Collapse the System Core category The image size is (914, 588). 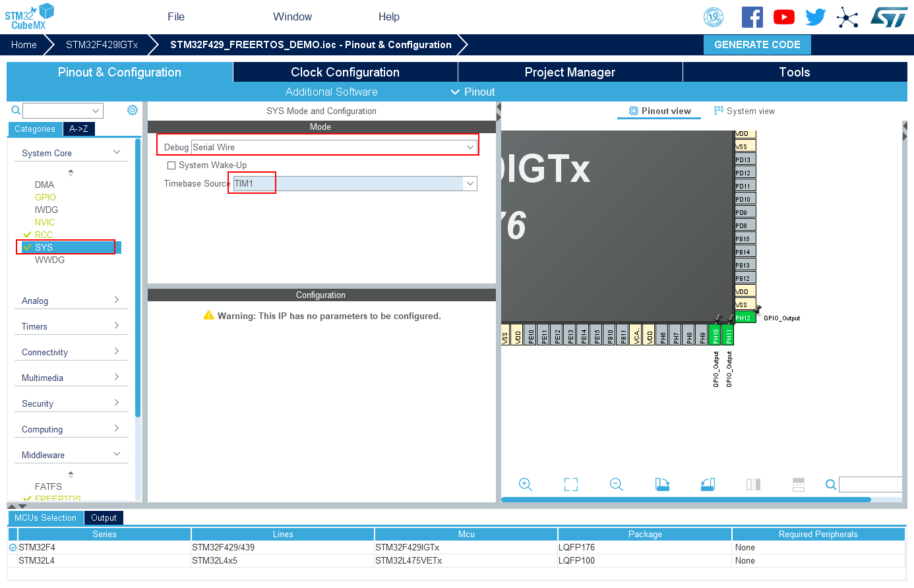71,153
